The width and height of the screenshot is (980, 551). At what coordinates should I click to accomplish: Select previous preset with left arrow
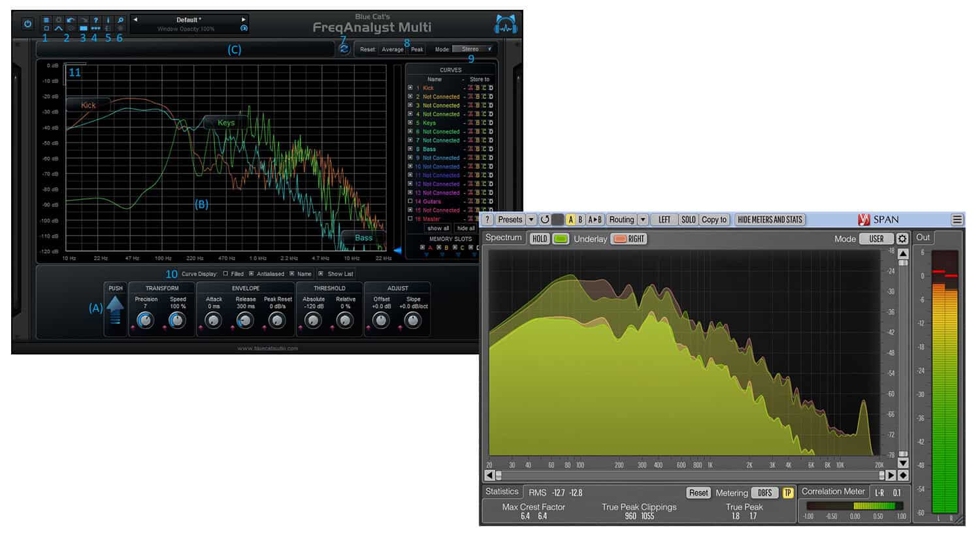pyautogui.click(x=136, y=20)
